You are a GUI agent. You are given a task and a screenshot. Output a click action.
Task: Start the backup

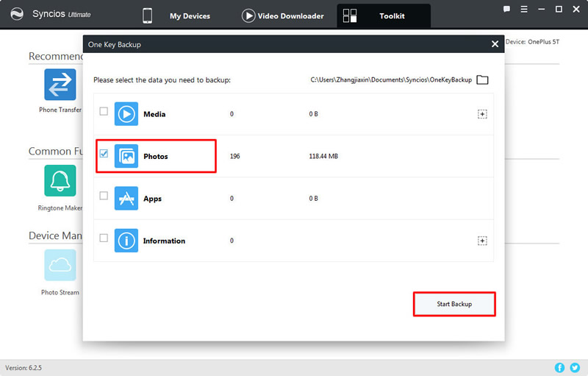(x=454, y=304)
